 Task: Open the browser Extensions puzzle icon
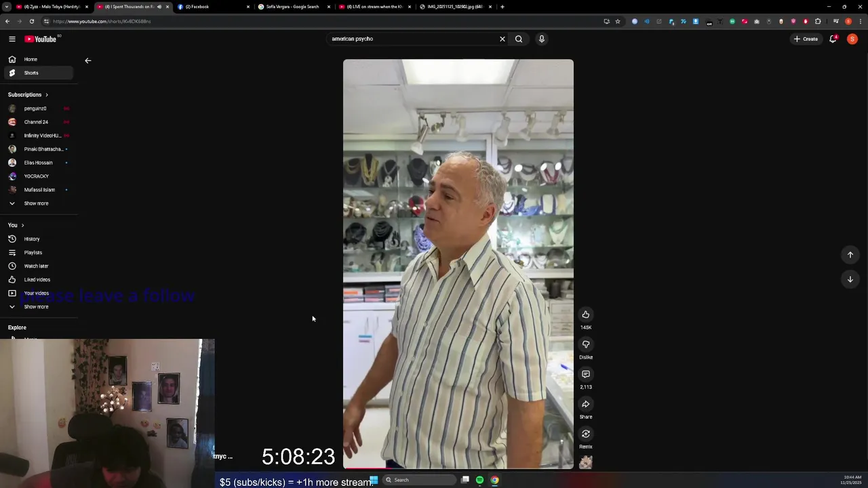818,21
